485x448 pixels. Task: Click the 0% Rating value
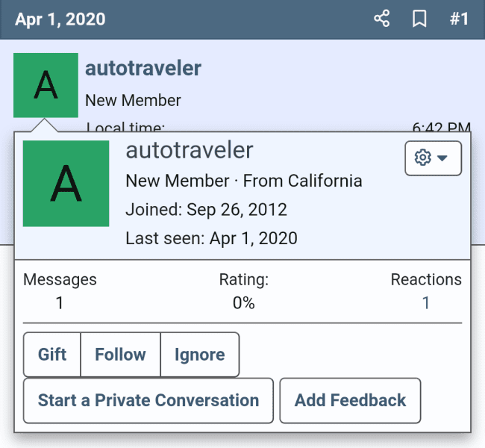tap(243, 303)
